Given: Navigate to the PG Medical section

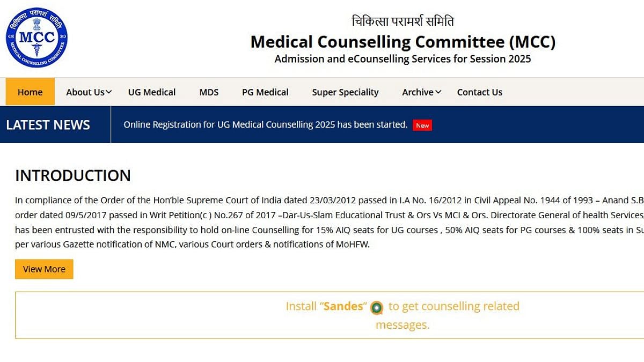Looking at the screenshot, I should [265, 92].
